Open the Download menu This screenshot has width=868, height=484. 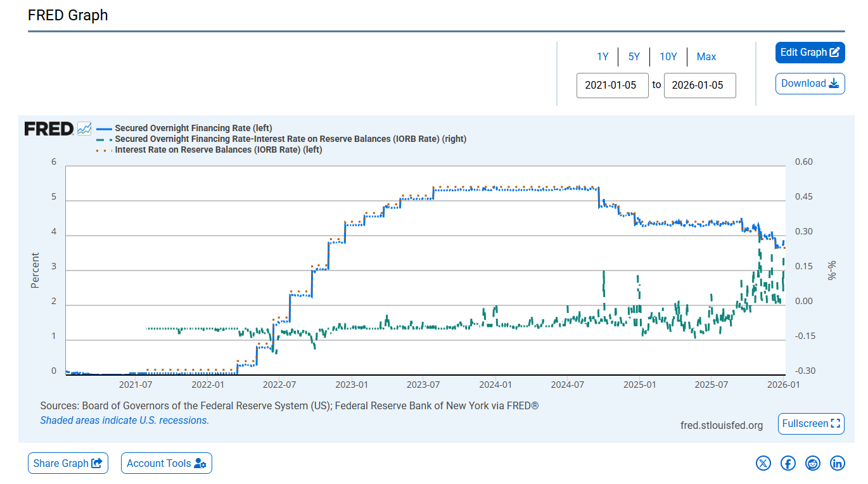tap(810, 84)
